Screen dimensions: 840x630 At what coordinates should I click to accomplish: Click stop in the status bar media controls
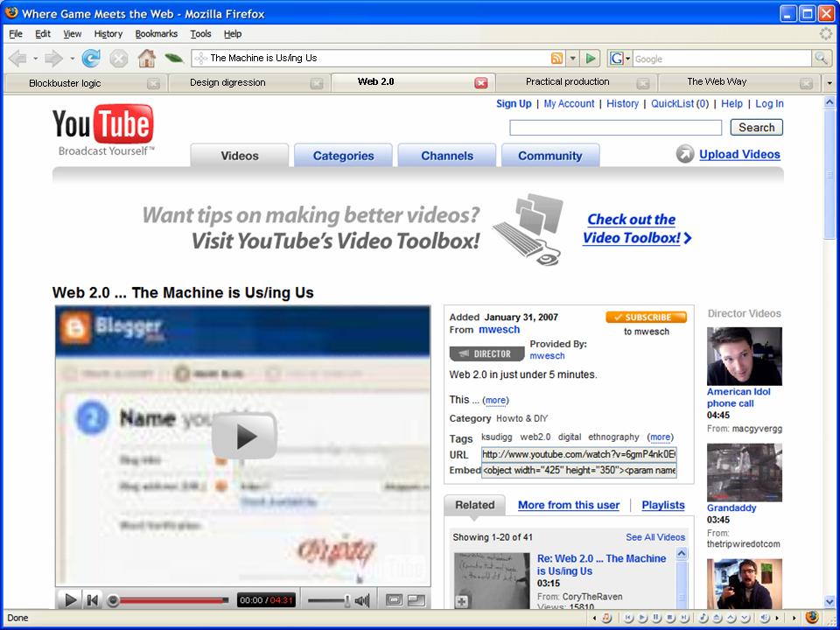point(671,618)
